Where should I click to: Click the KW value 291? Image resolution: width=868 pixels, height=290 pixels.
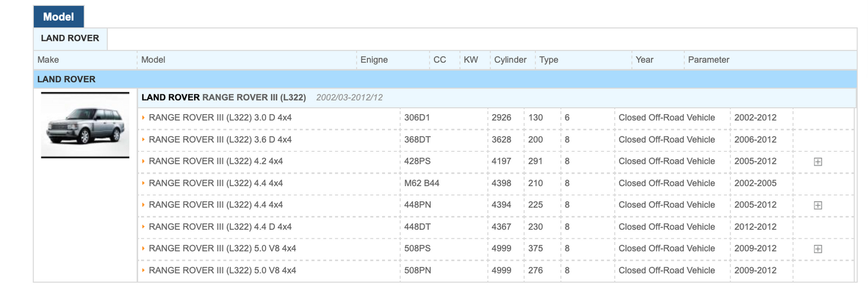click(536, 161)
